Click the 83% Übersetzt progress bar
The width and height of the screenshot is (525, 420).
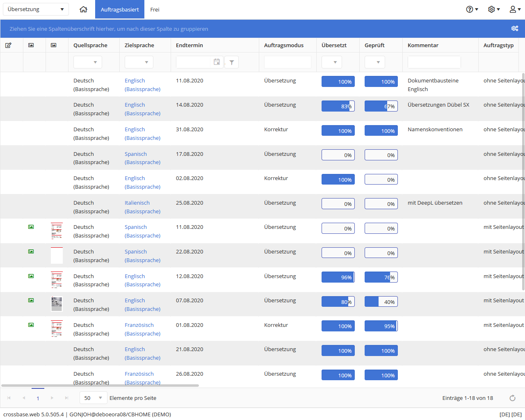(x=338, y=106)
